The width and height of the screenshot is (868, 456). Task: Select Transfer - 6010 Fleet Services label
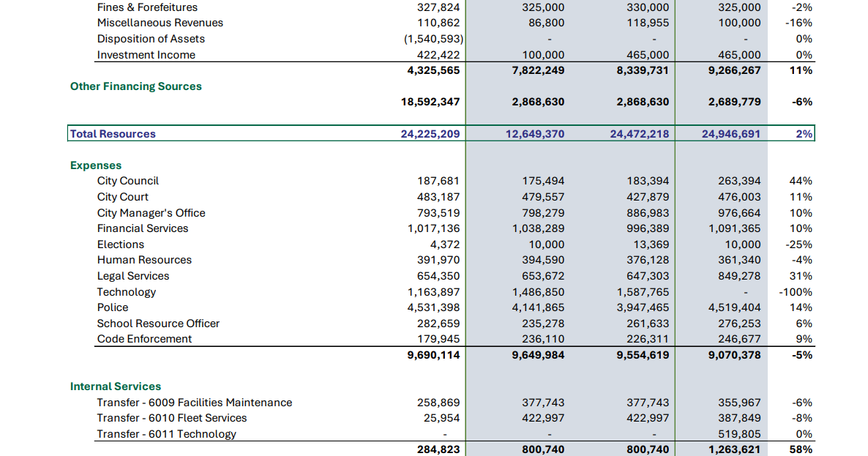coord(171,418)
